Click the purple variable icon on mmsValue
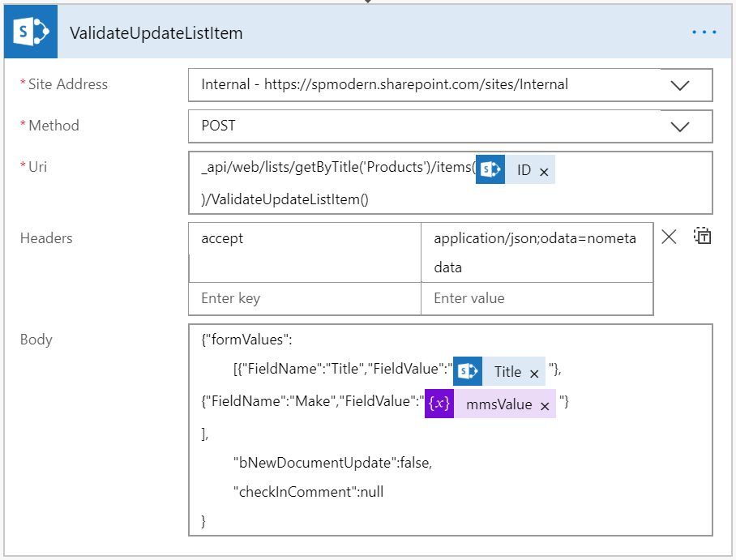 point(439,404)
